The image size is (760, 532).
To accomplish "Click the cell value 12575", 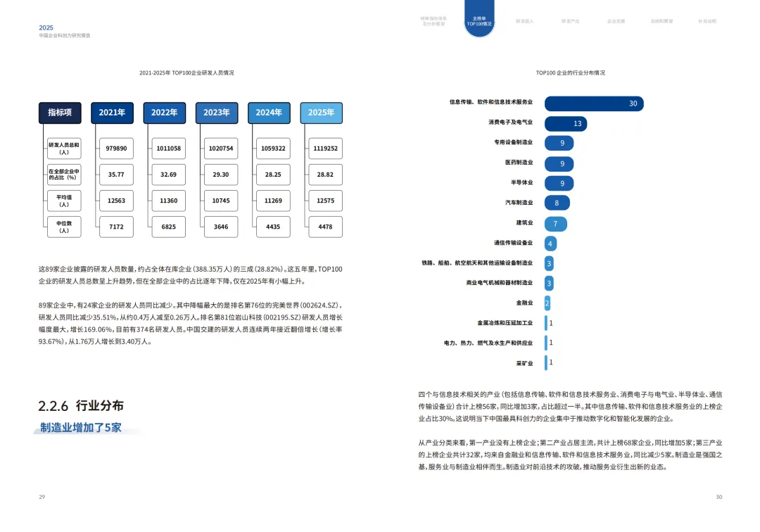I will coord(325,201).
